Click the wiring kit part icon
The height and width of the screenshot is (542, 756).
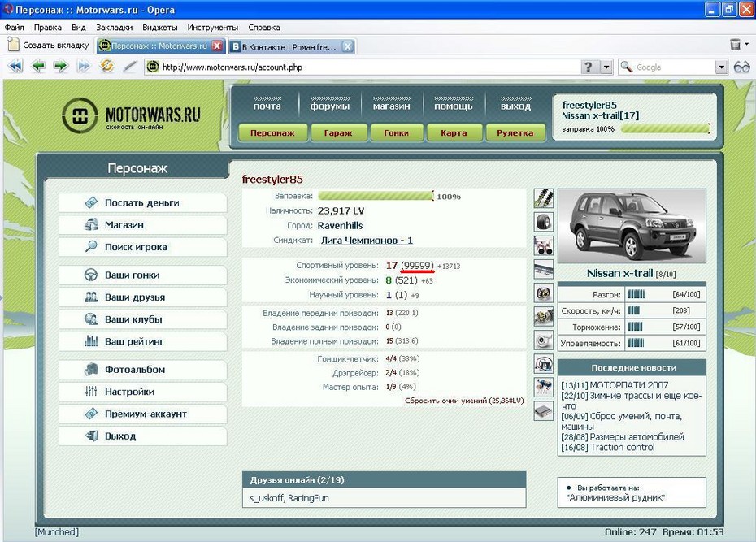pos(543,363)
